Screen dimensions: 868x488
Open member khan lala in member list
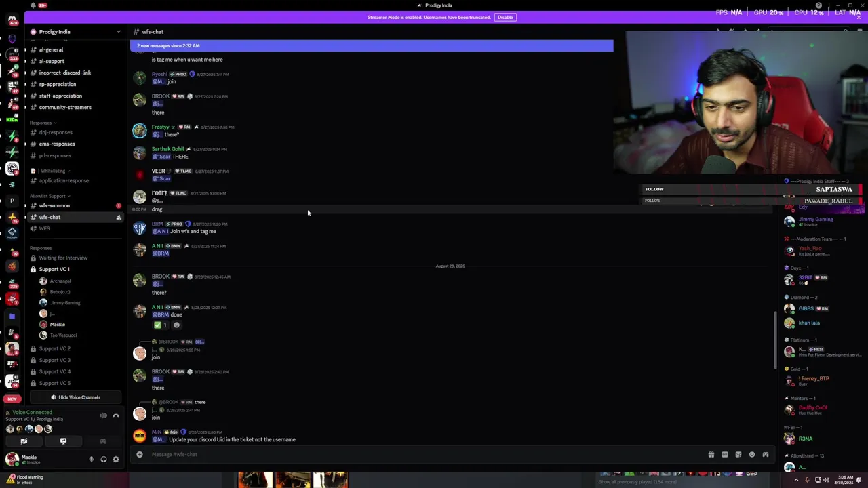pos(809,323)
